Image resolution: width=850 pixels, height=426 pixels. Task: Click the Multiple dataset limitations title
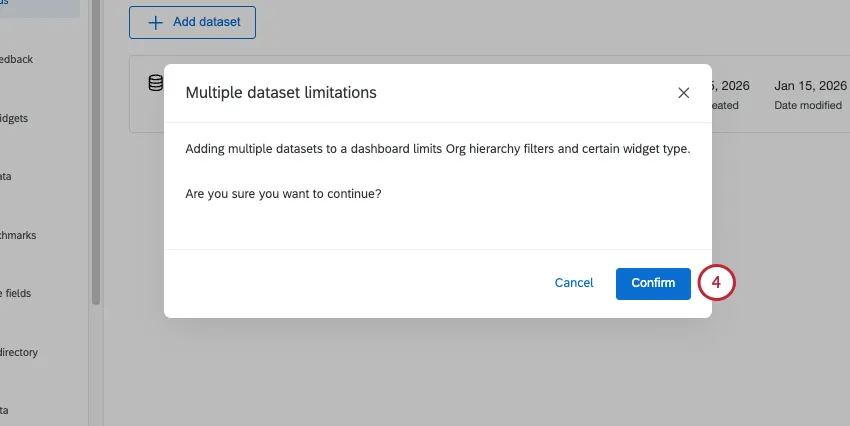(x=281, y=92)
